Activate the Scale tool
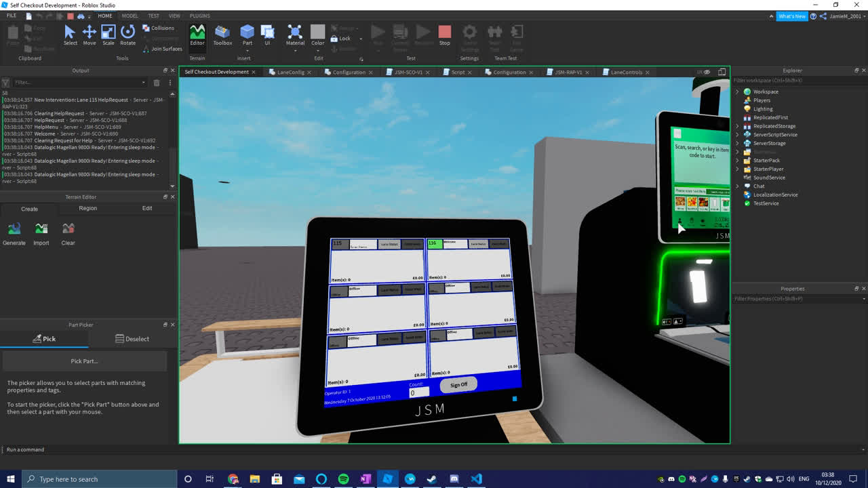Viewport: 868px width, 488px height. (x=108, y=35)
